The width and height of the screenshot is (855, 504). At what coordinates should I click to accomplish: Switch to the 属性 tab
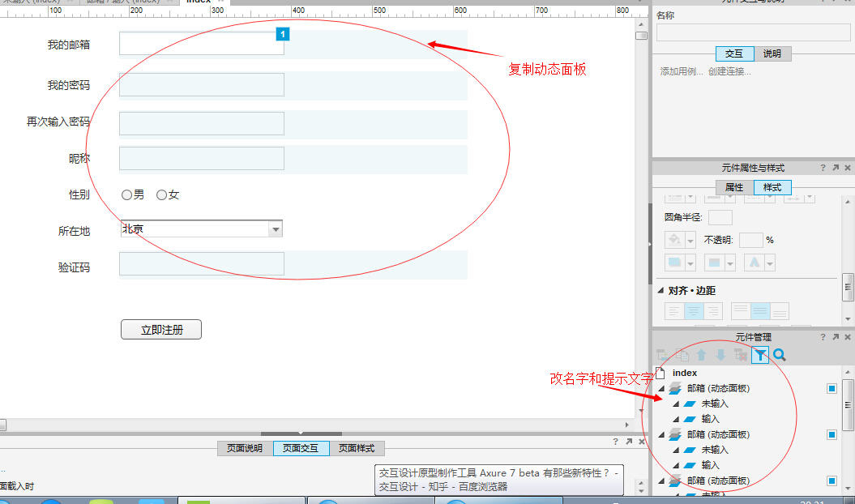(x=733, y=187)
